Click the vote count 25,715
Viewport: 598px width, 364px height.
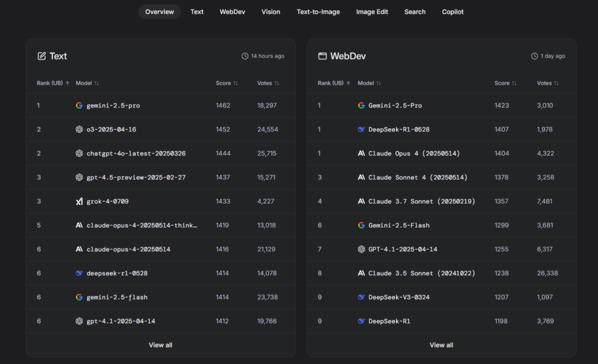click(266, 153)
